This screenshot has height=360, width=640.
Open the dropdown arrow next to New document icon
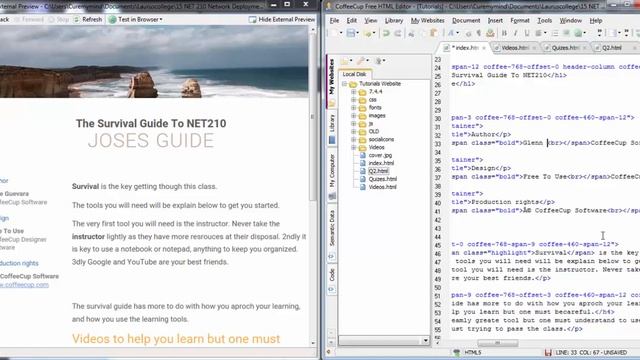click(341, 33)
